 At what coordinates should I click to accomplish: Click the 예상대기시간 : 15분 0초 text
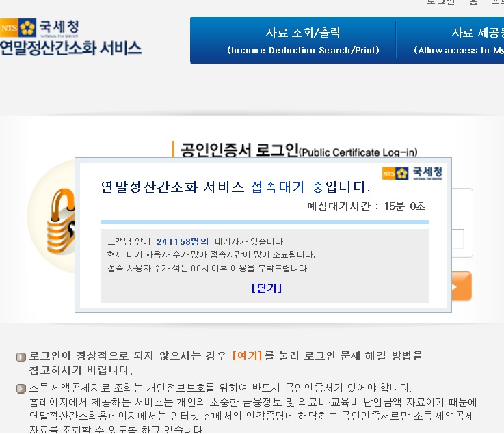click(x=366, y=206)
